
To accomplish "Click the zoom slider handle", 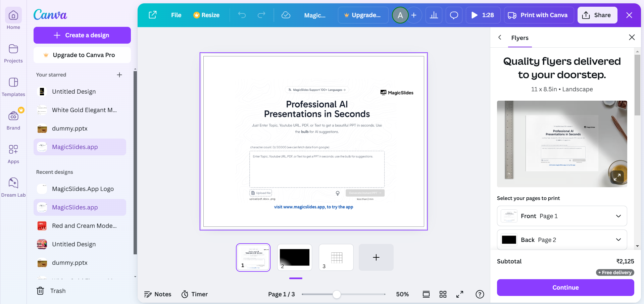I will click(x=337, y=294).
